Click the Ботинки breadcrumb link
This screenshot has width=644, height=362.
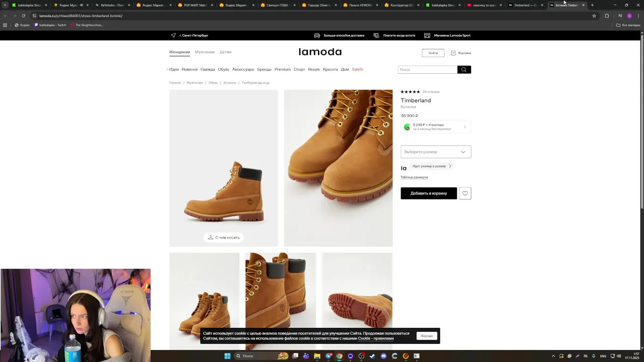(x=229, y=82)
